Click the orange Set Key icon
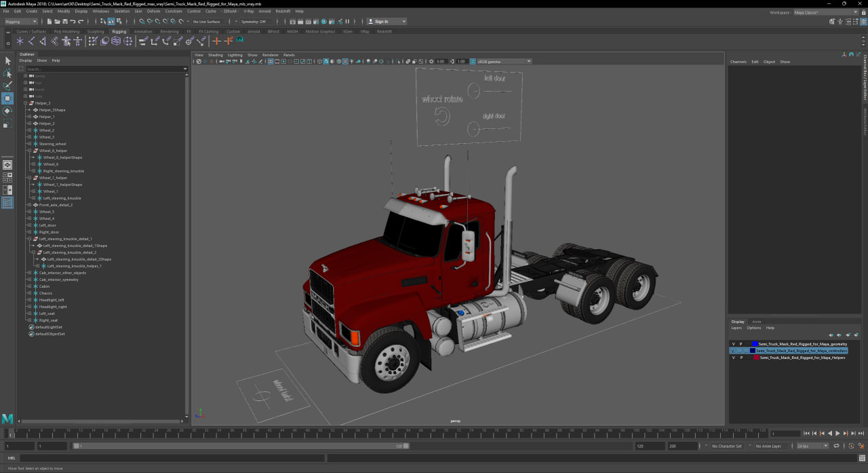 tap(216, 41)
